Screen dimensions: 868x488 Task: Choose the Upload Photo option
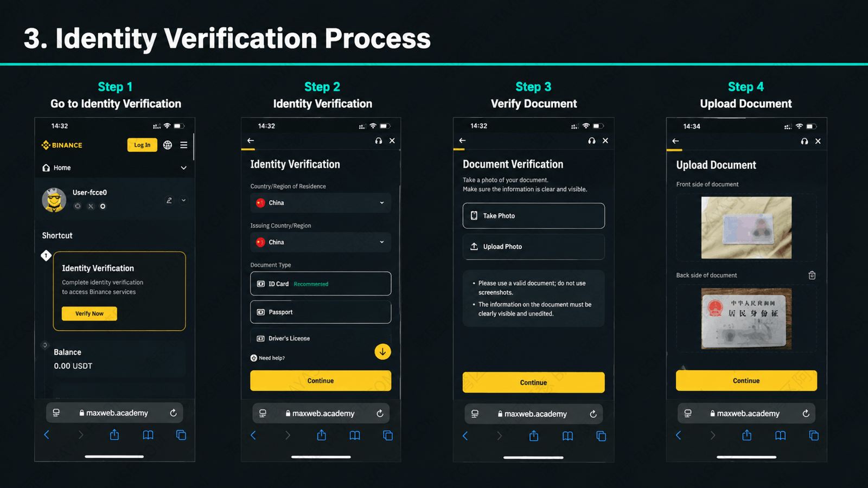tap(533, 247)
